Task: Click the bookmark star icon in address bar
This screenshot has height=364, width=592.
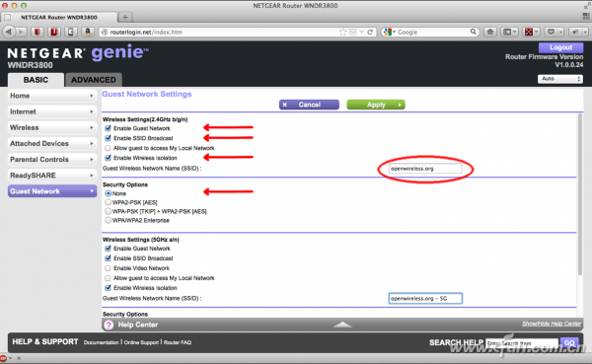Action: pos(342,33)
